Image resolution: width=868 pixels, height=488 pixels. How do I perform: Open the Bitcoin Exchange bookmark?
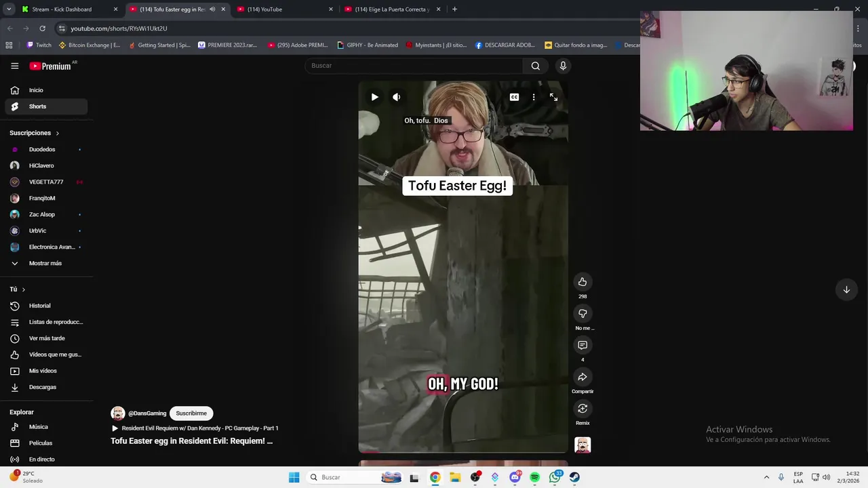click(x=90, y=45)
